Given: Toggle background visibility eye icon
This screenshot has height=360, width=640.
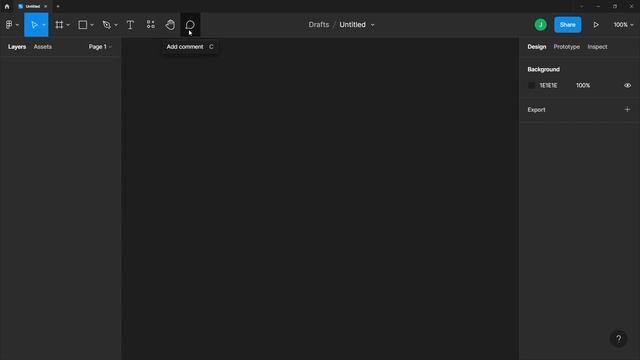Looking at the screenshot, I should pos(627,85).
